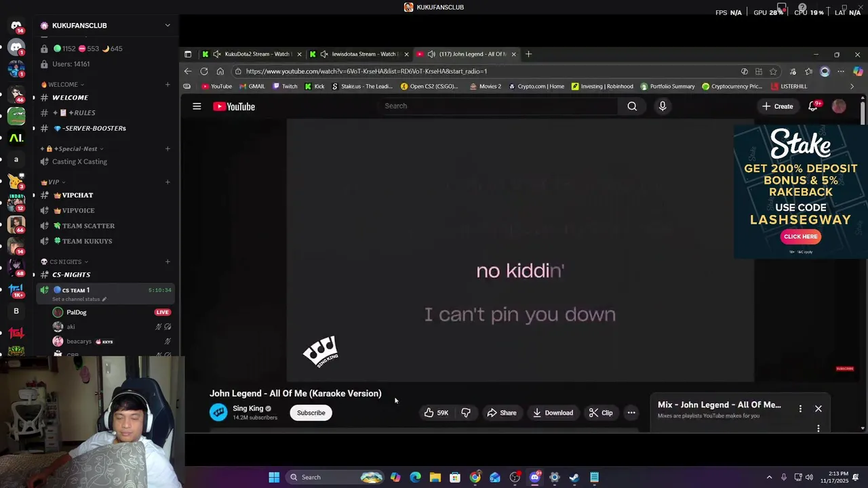Image resolution: width=868 pixels, height=488 pixels.
Task: Subscribe to Sing King channel
Action: click(x=311, y=413)
